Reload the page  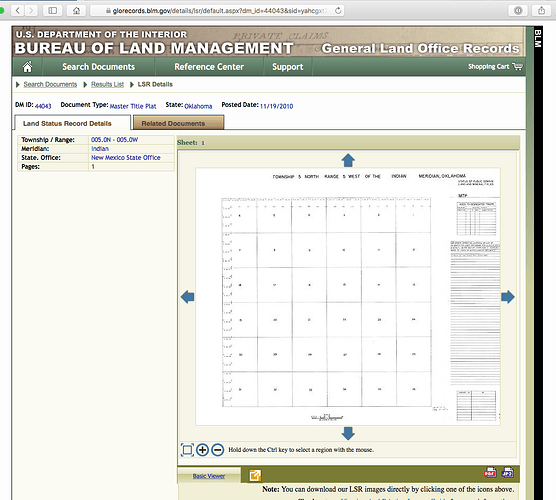[x=338, y=11]
